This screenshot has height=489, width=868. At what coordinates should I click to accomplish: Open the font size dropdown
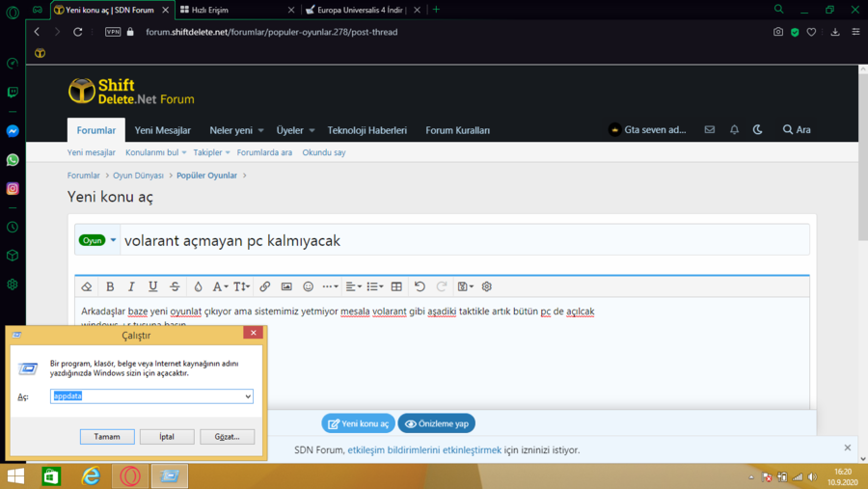click(241, 286)
